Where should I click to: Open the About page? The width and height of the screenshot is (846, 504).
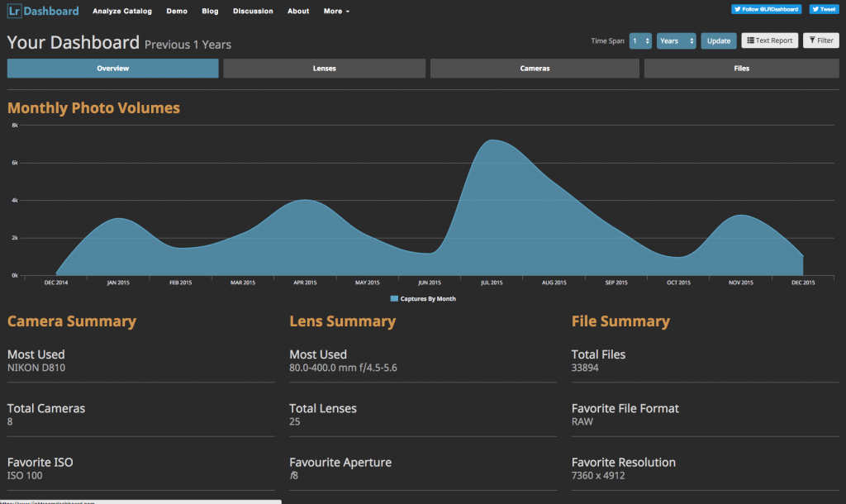coord(298,12)
